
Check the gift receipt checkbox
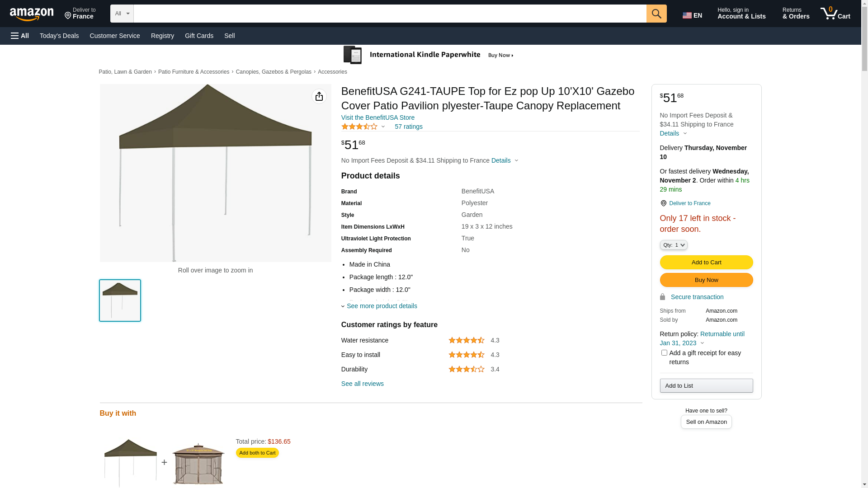tap(664, 352)
